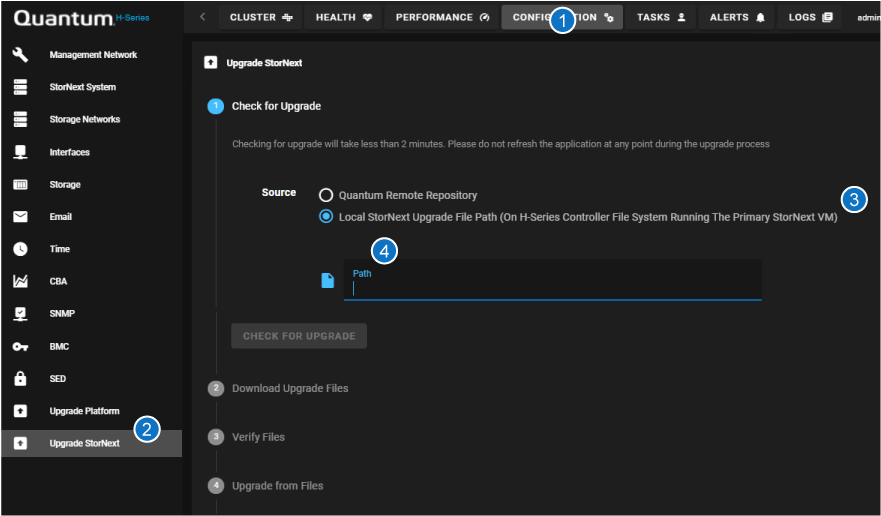Click the StorNext System server icon
This screenshot has height=516, width=881.
(20, 87)
